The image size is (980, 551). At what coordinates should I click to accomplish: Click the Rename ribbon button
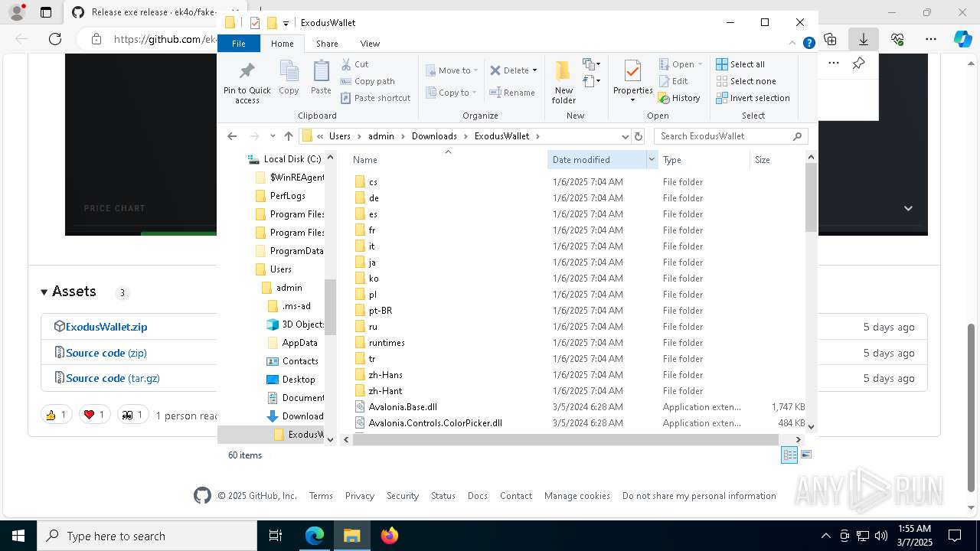pos(512,93)
